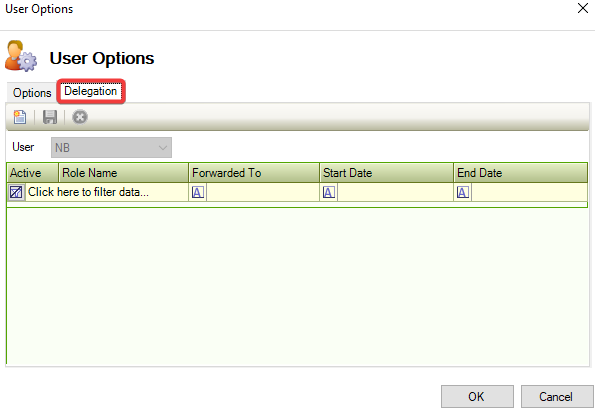Image resolution: width=595 pixels, height=414 pixels.
Task: Select the Delegation tab
Action: (91, 91)
